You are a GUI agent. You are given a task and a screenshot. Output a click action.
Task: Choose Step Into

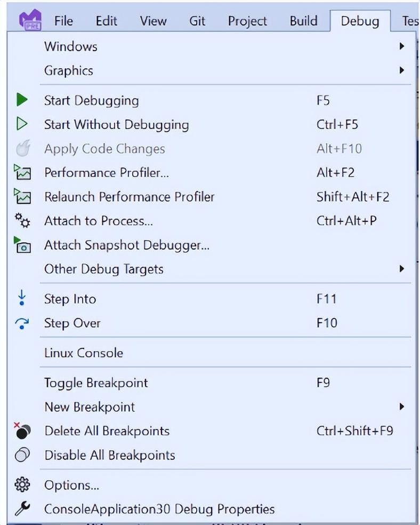coord(212,299)
